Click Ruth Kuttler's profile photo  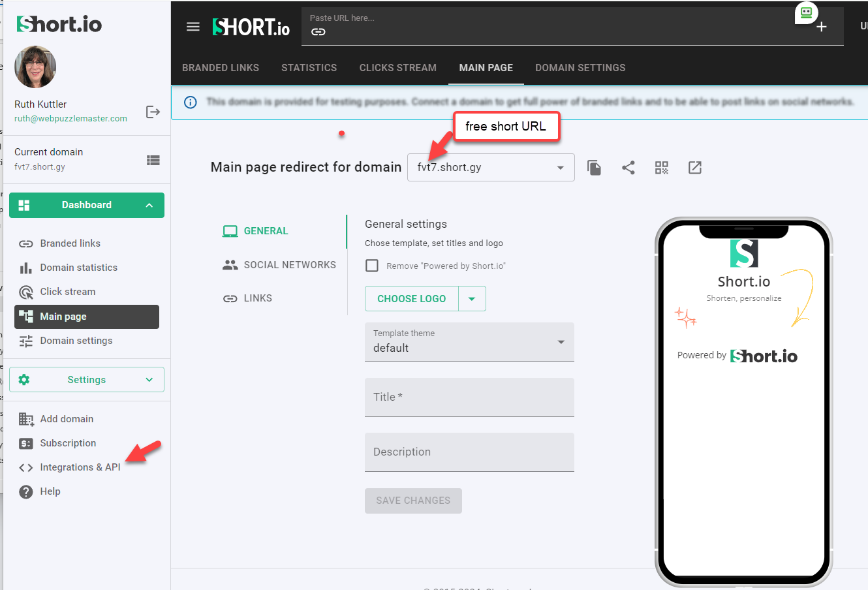35,67
